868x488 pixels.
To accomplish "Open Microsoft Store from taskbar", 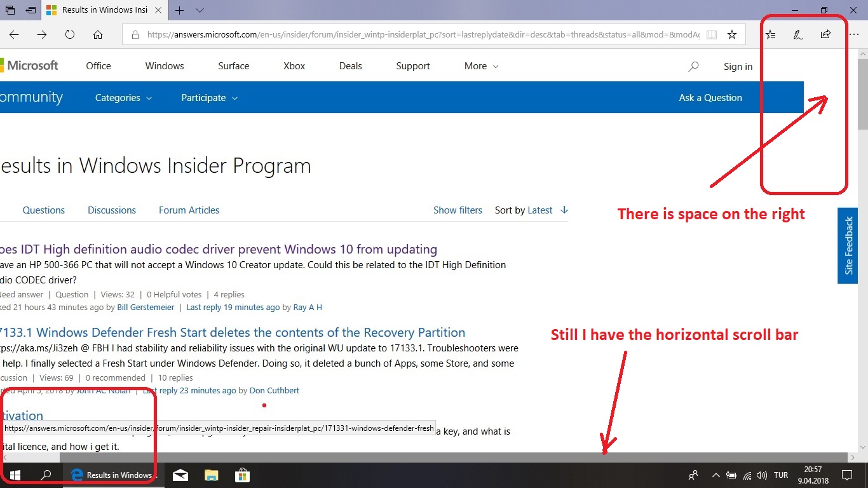I will (242, 475).
